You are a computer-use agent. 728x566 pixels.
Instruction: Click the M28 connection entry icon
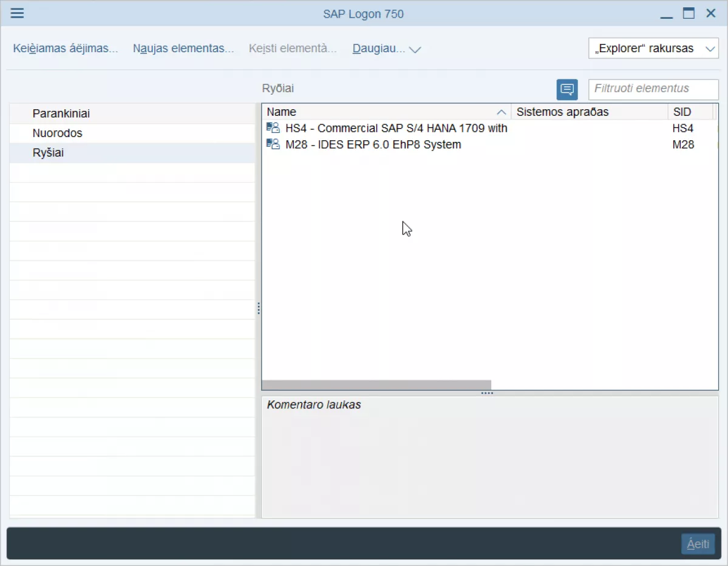(273, 144)
